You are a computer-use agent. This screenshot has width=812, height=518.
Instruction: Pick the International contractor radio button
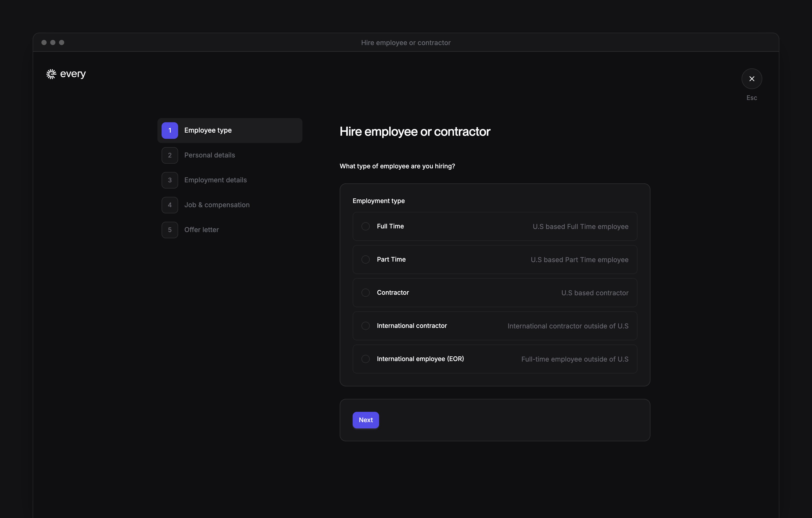(366, 326)
